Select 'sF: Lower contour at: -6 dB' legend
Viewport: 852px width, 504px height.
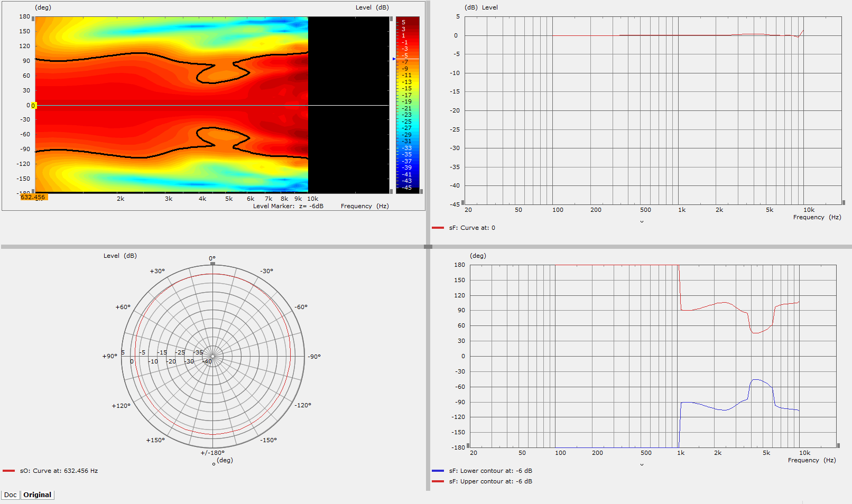point(490,471)
